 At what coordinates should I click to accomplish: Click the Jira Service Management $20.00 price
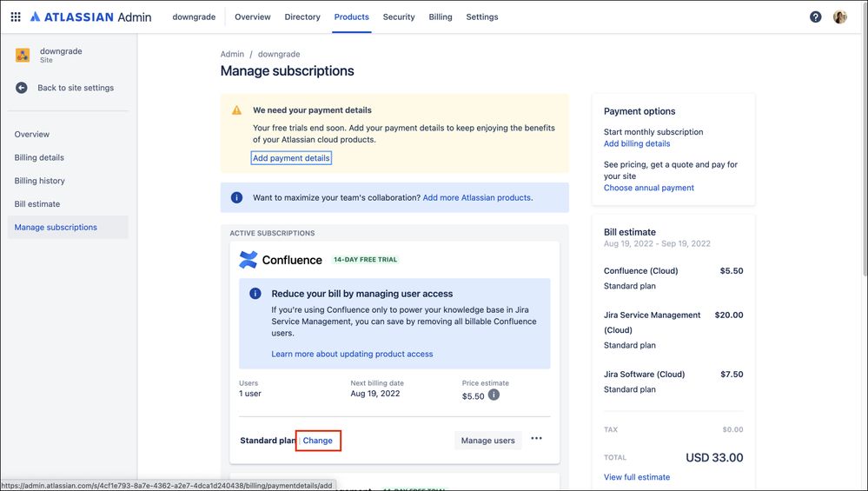(729, 315)
